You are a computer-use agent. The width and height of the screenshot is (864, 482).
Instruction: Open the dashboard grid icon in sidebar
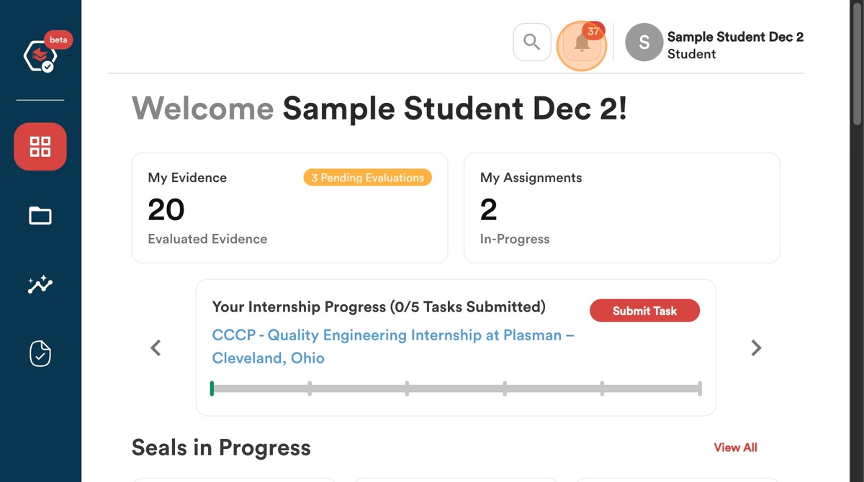pos(40,147)
